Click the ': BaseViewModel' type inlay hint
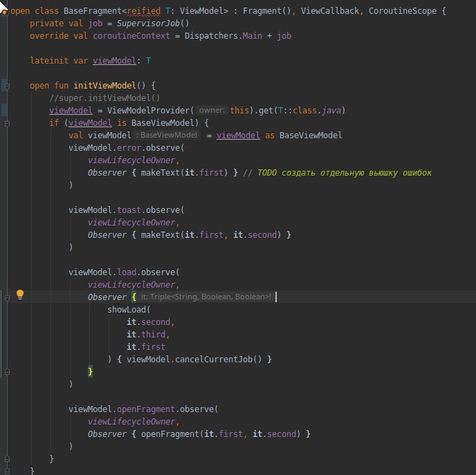This screenshot has width=476, height=475. coord(167,136)
